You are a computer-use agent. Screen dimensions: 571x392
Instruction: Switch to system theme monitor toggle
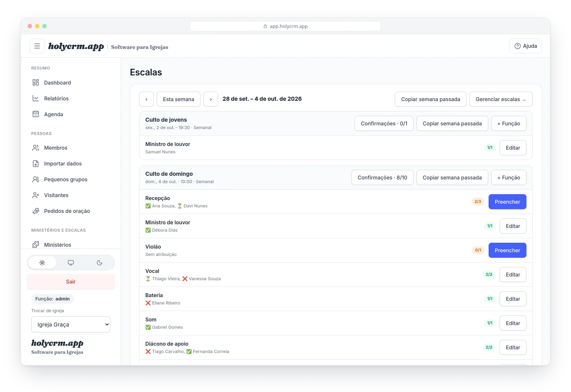click(71, 263)
